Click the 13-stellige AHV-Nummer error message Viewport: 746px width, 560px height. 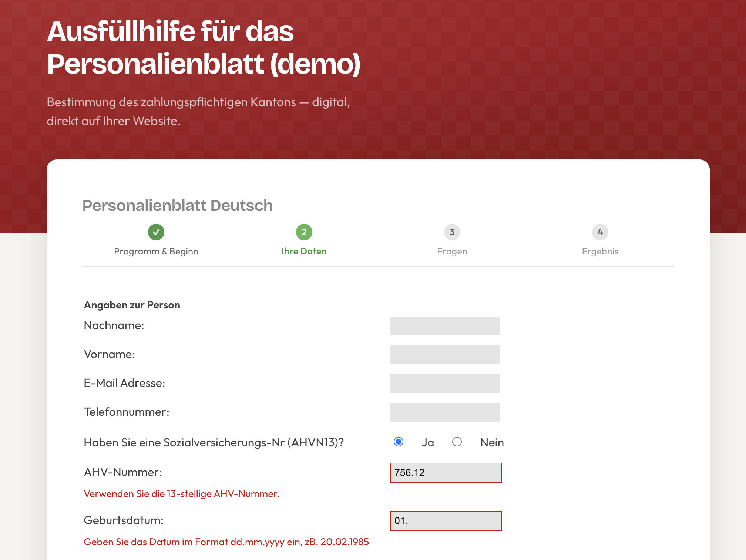point(182,494)
